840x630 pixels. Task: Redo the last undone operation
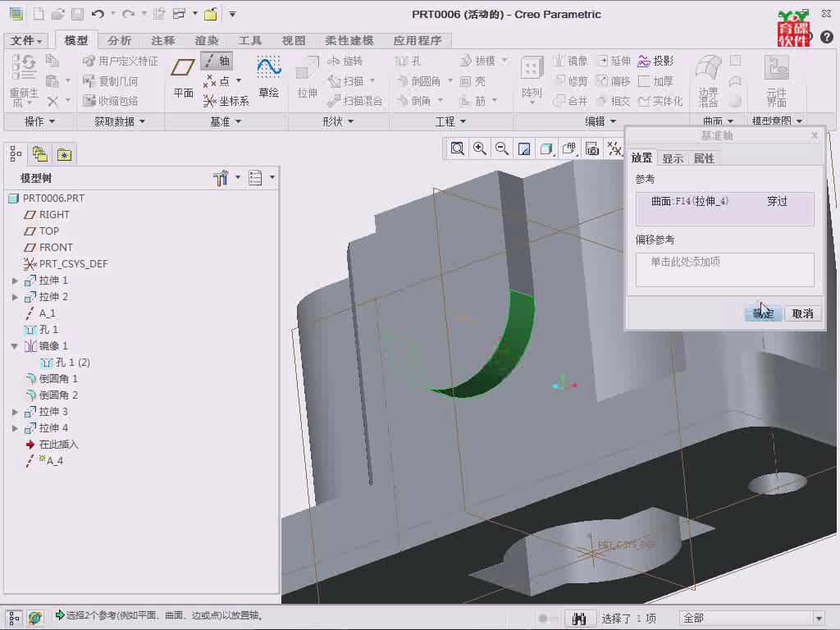128,14
